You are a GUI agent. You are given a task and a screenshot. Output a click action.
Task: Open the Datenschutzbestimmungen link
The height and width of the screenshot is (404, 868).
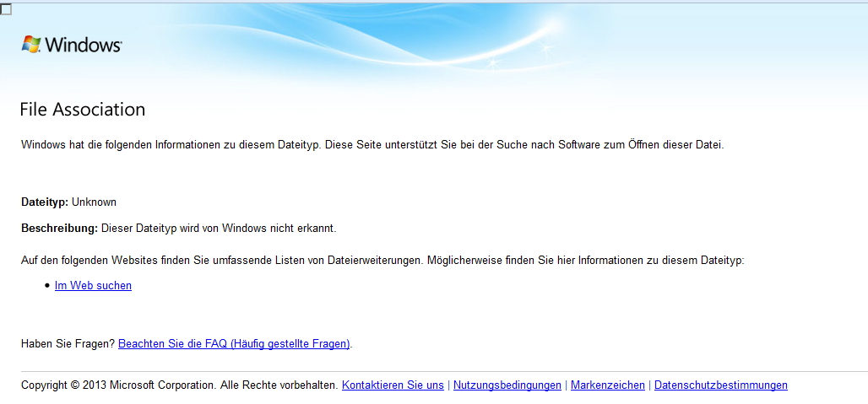[721, 385]
